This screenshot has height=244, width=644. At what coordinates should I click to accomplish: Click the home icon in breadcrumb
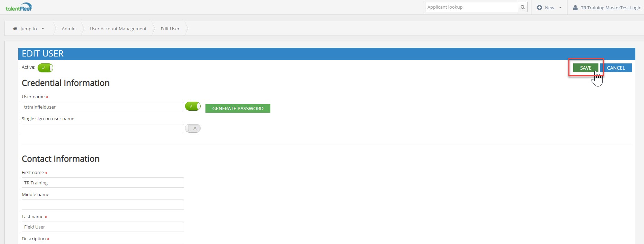coord(15,29)
